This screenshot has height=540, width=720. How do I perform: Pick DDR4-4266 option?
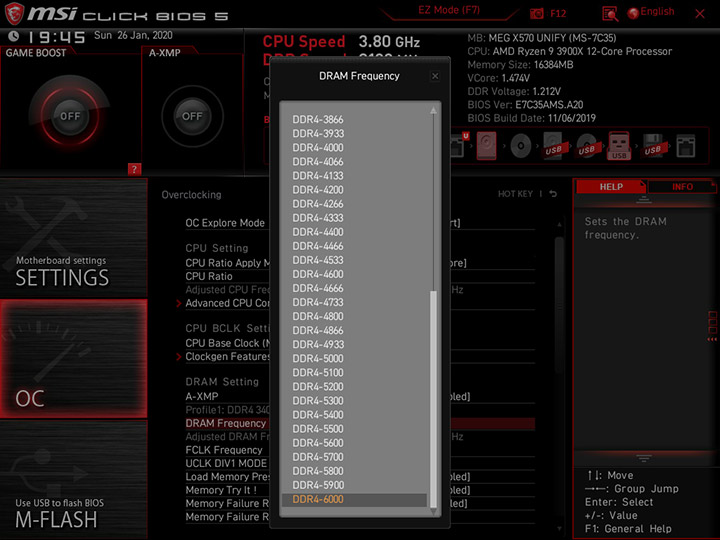click(318, 204)
